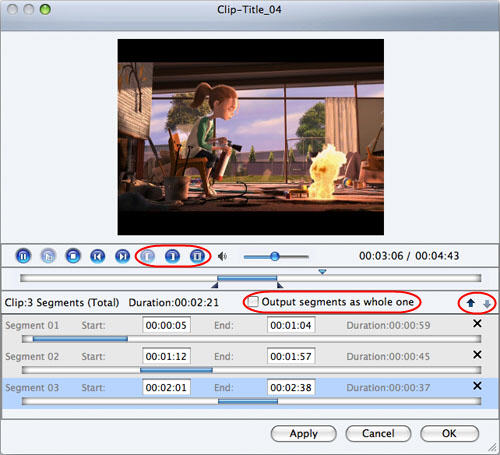The width and height of the screenshot is (500, 455).
Task: Pause the video with the pause button
Action: point(23,256)
